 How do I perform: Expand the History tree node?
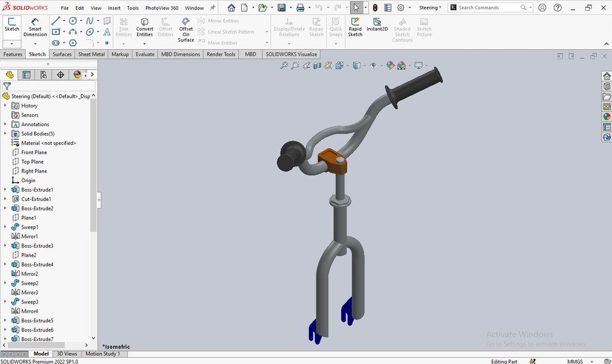[5, 106]
